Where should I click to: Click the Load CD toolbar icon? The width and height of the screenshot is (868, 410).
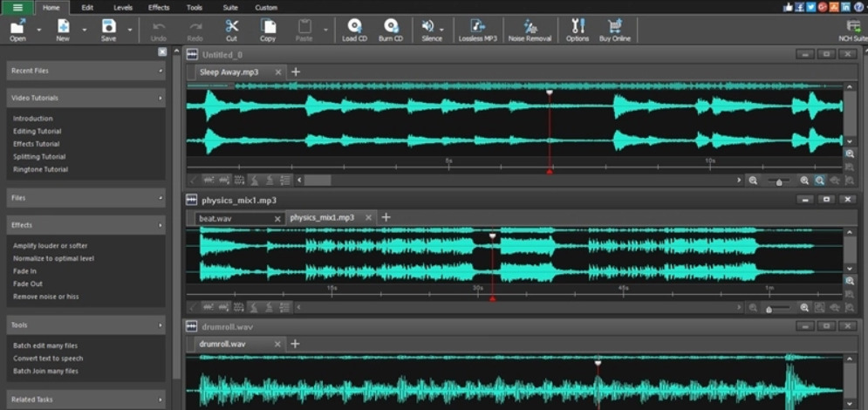(x=354, y=26)
